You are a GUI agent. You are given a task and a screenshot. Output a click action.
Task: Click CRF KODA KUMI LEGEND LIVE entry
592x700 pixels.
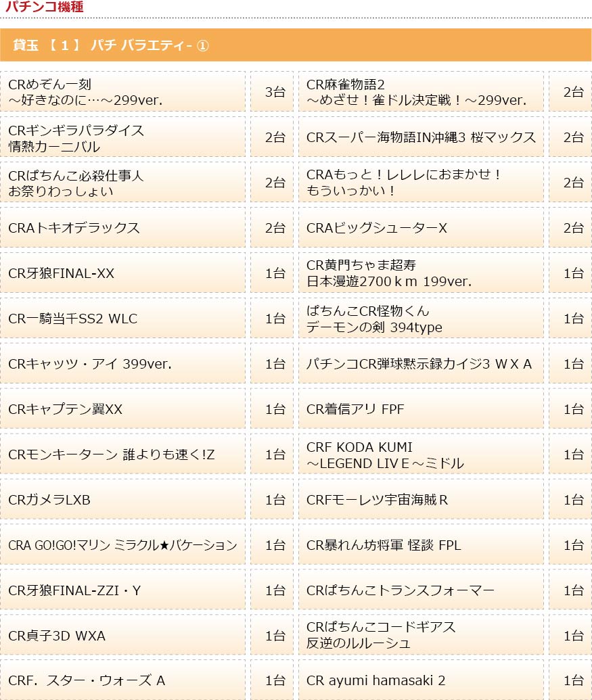pos(421,454)
